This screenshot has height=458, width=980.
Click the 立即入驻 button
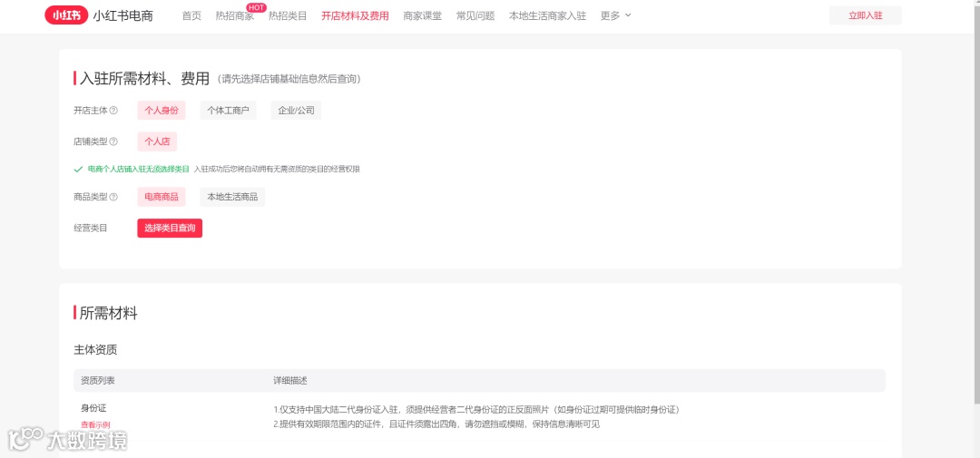pyautogui.click(x=865, y=15)
